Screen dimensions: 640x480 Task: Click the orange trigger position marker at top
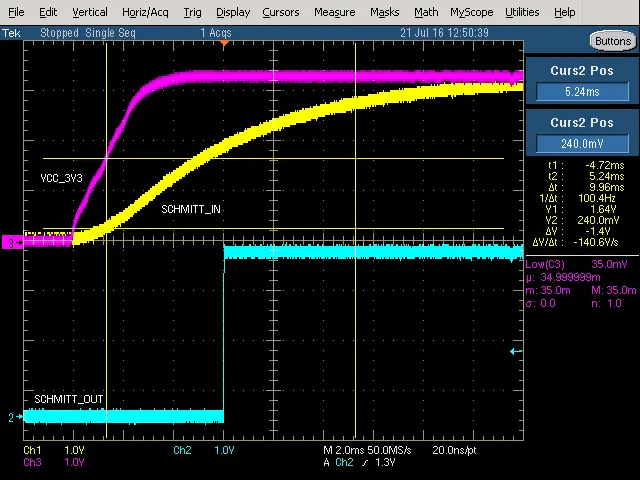[224, 43]
